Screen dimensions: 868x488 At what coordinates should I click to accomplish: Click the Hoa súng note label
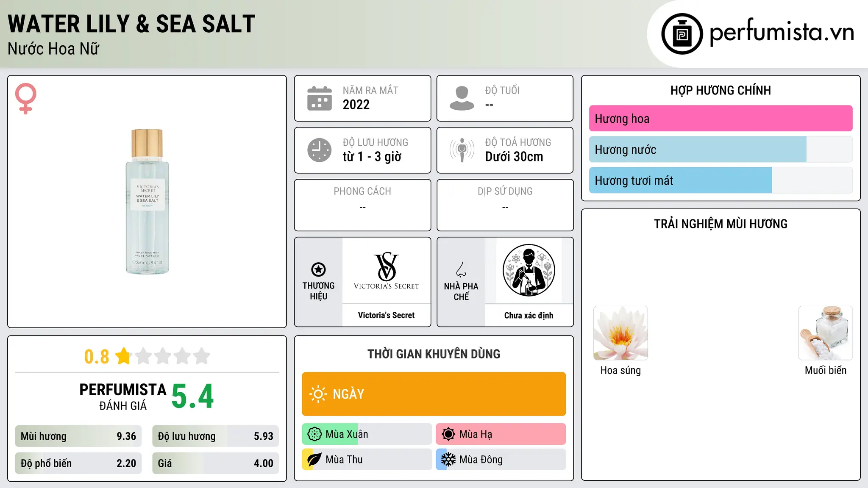click(x=620, y=370)
